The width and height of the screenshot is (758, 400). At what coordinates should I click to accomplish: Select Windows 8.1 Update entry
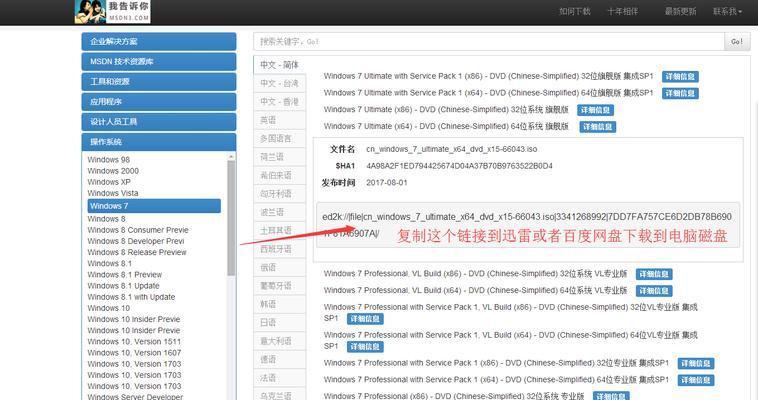coord(123,285)
